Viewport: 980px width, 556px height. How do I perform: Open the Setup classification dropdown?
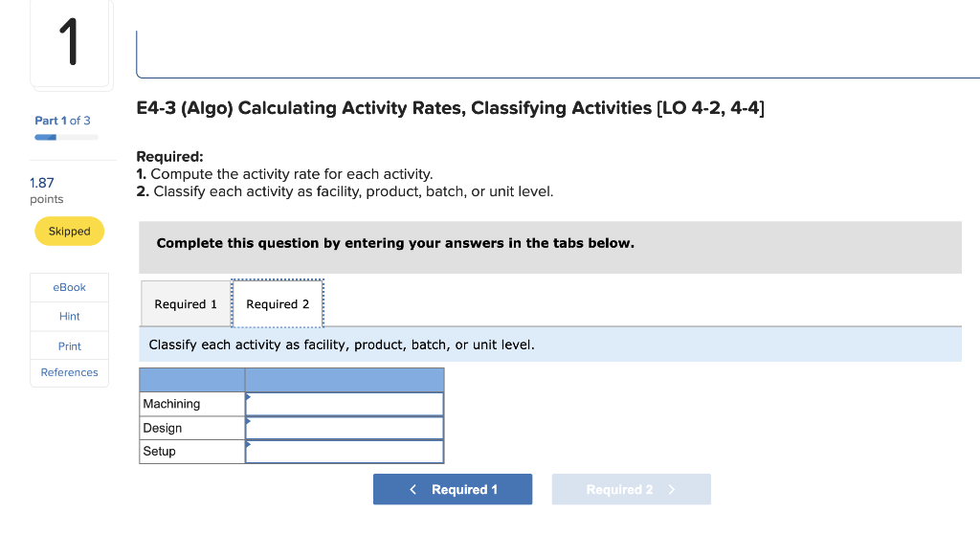click(343, 450)
